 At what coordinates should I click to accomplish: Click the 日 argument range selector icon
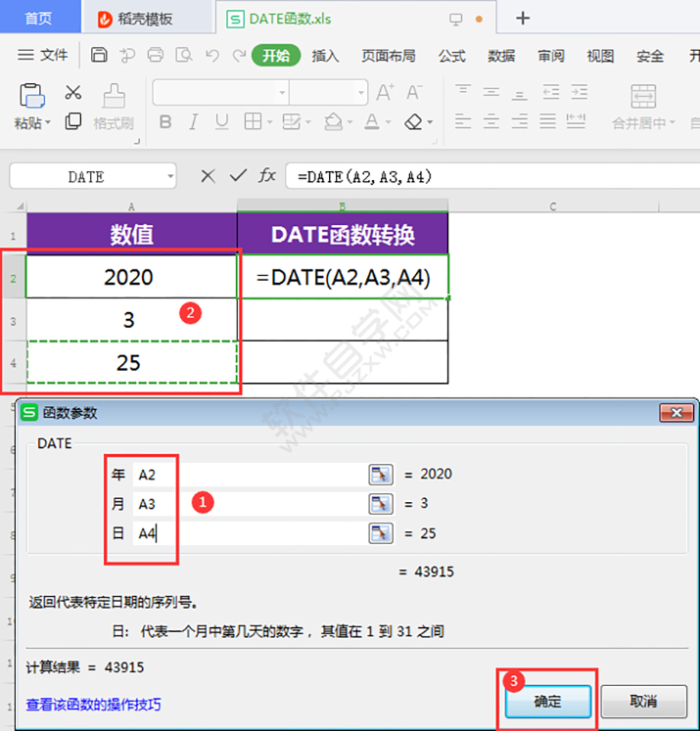coord(381,533)
